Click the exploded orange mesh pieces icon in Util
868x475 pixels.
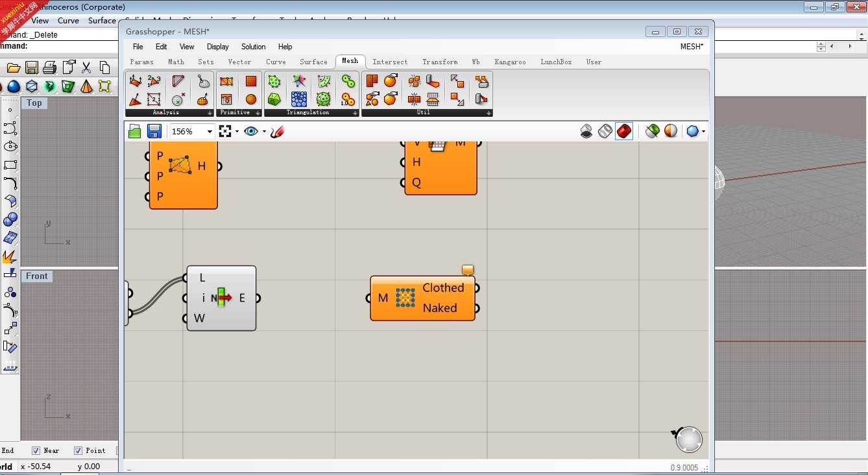(415, 81)
